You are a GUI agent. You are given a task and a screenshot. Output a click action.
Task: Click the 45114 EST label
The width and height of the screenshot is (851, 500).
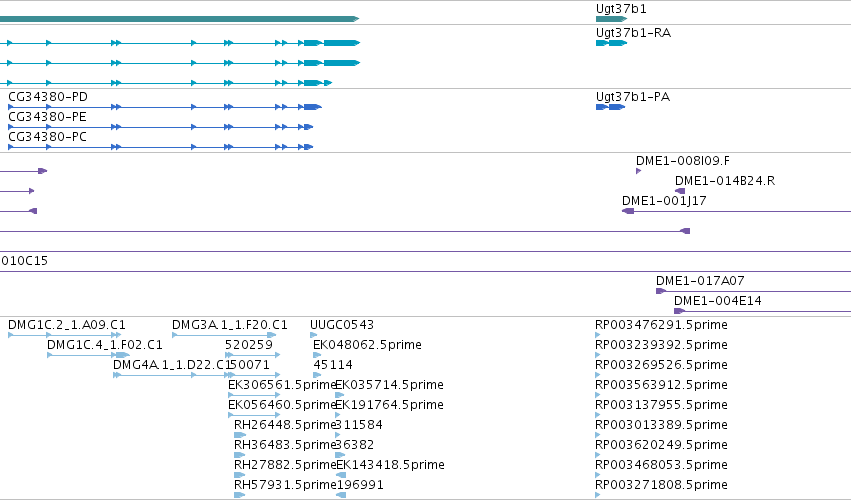[x=333, y=365]
